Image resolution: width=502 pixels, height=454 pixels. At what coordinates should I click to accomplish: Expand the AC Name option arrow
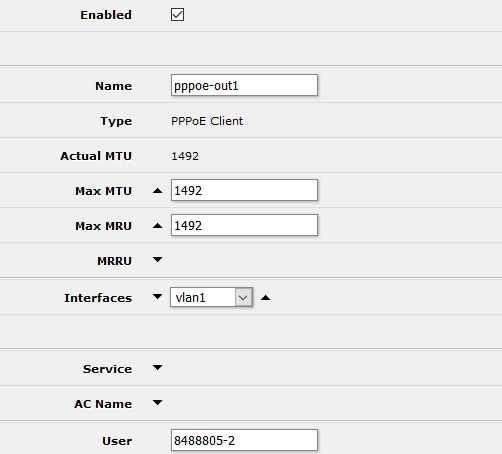point(157,402)
